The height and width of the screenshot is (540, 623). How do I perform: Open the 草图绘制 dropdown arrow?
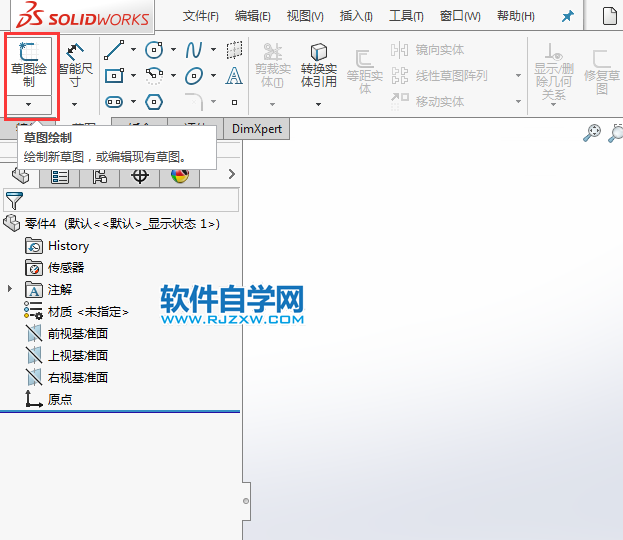tap(29, 105)
